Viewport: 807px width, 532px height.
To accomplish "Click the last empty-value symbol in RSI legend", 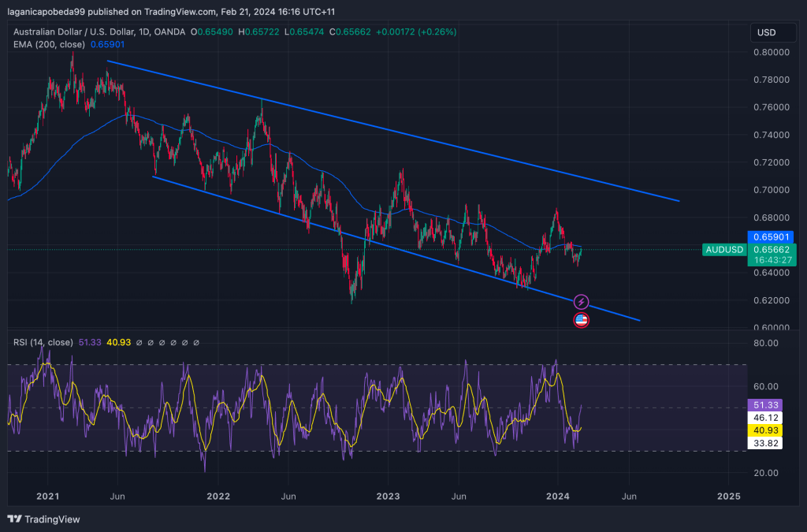I will (196, 343).
